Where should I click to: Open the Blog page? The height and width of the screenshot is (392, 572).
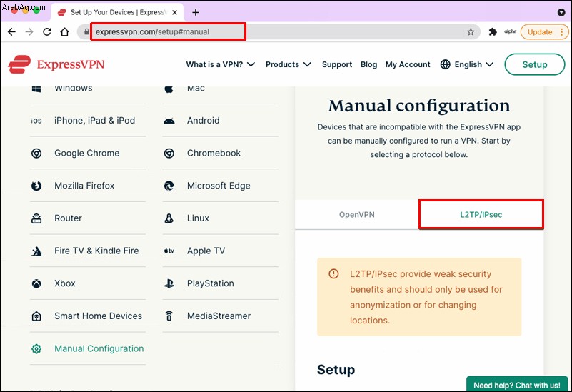[x=368, y=64]
